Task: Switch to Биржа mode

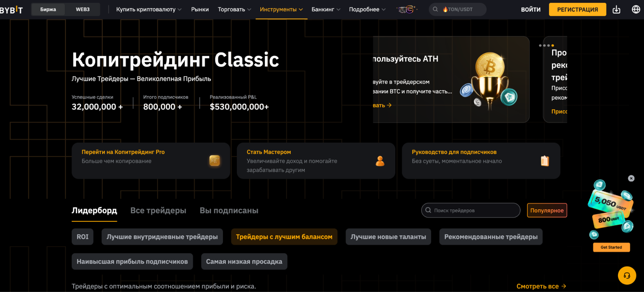Action: (48, 9)
